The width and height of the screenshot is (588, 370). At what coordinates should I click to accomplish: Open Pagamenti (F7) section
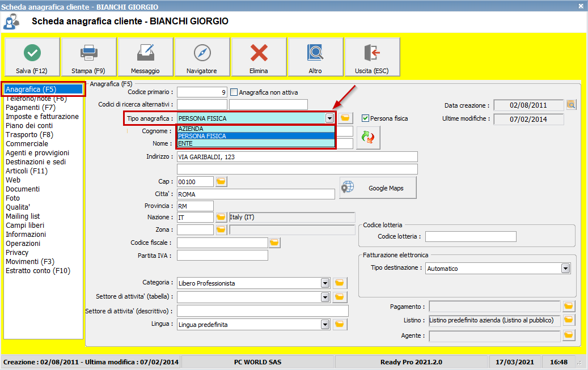pyautogui.click(x=31, y=108)
